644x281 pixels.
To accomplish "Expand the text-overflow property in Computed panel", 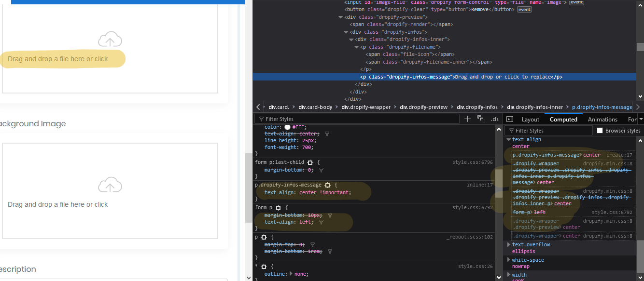I will 508,244.
